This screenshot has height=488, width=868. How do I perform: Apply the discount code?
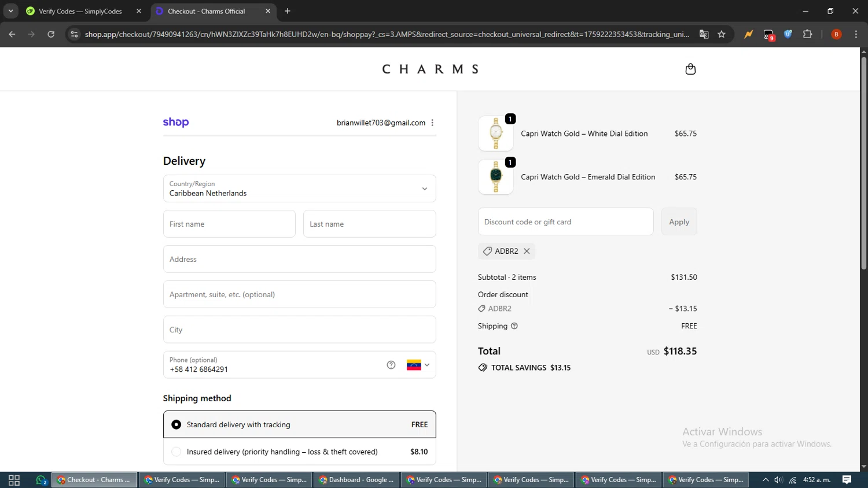pyautogui.click(x=679, y=221)
